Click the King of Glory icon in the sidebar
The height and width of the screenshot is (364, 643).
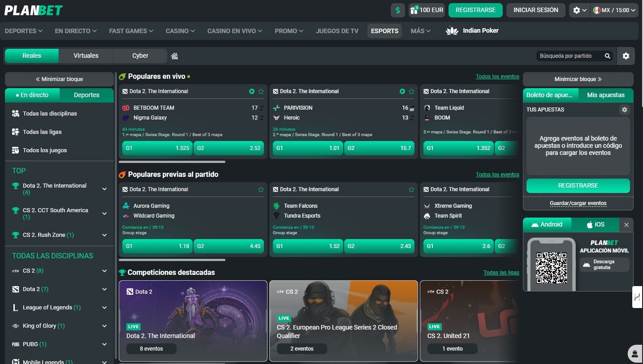16,326
